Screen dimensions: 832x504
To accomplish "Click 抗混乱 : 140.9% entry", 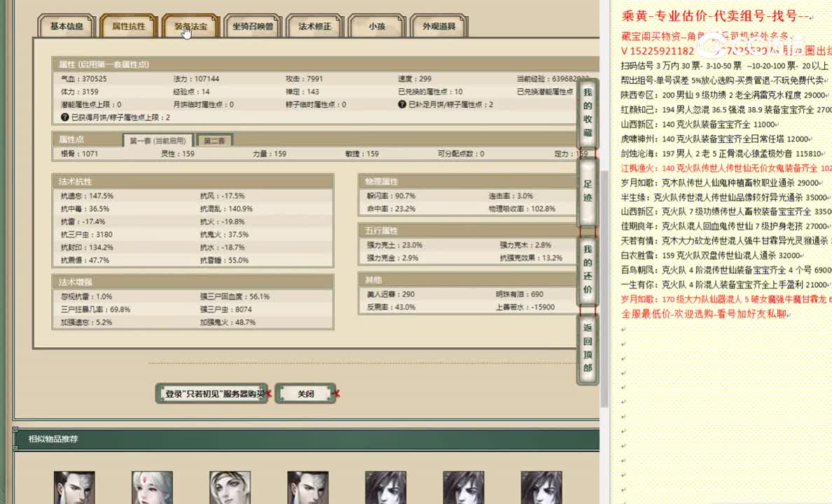I will pyautogui.click(x=227, y=209).
